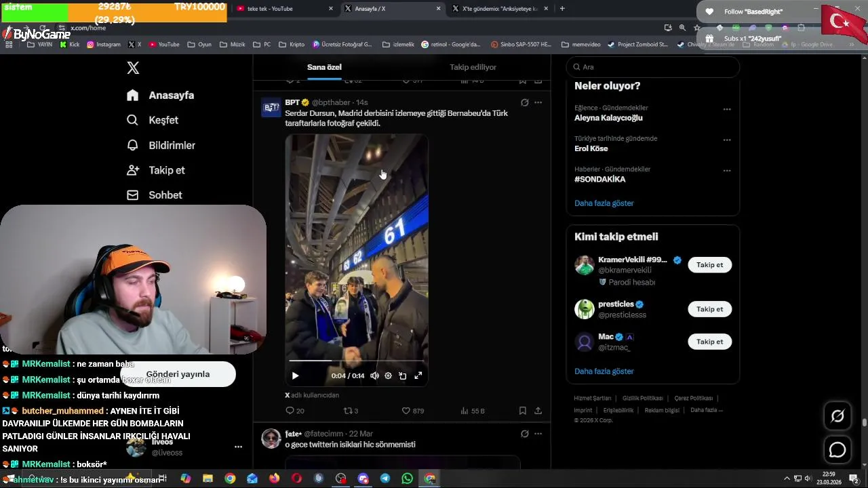Open #SONDAKİKA trending topic
Screen dimensions: 868x488
(x=599, y=180)
